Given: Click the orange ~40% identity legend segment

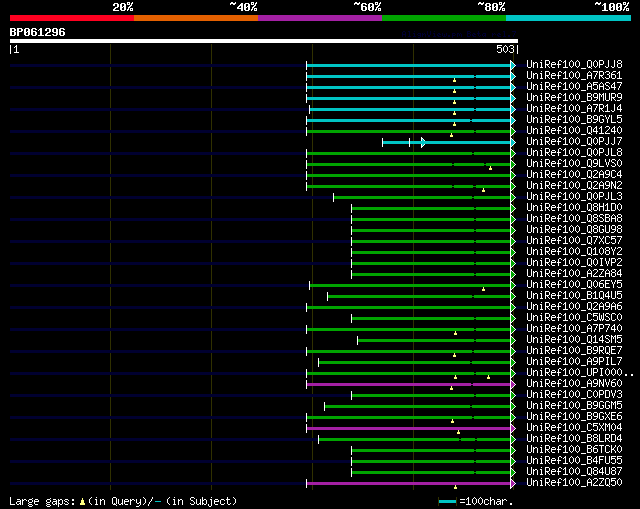Looking at the screenshot, I should point(196,18).
